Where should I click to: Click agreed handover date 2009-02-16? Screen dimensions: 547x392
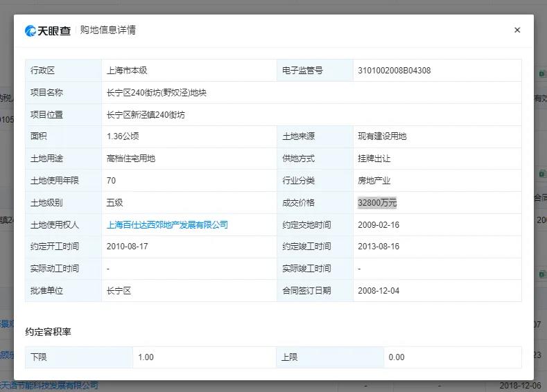pos(379,225)
